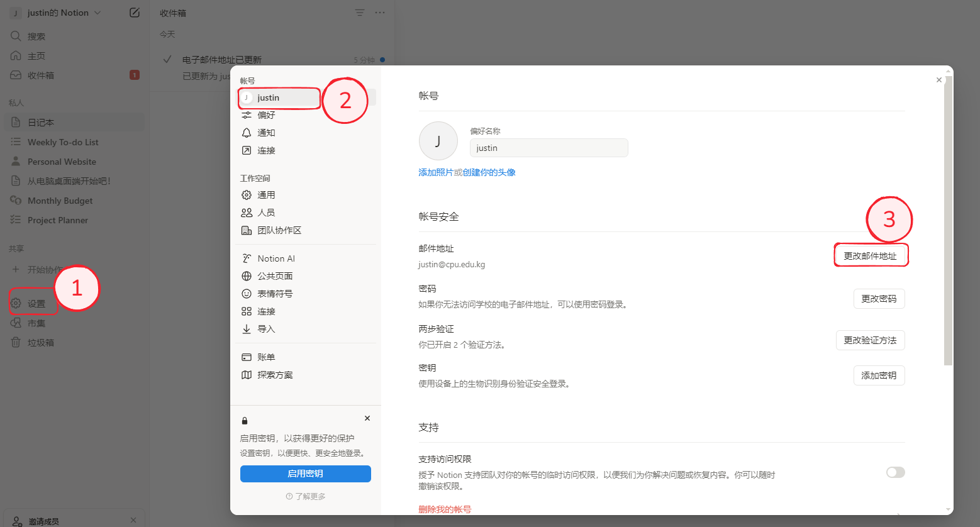Open 人员 settings tab
980x527 pixels.
click(307, 213)
